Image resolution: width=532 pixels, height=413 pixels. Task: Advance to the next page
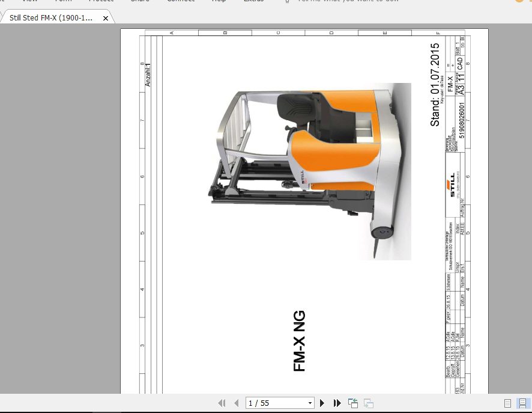click(x=322, y=403)
